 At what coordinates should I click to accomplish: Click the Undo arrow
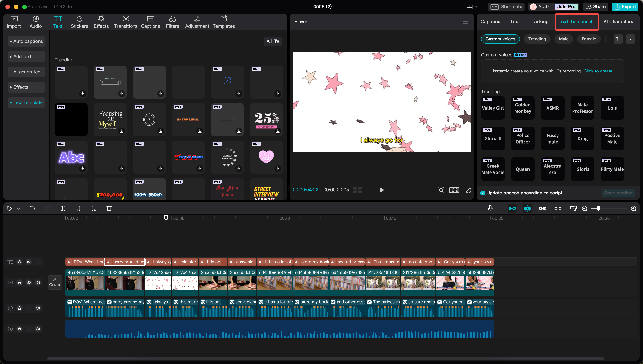[33, 209]
